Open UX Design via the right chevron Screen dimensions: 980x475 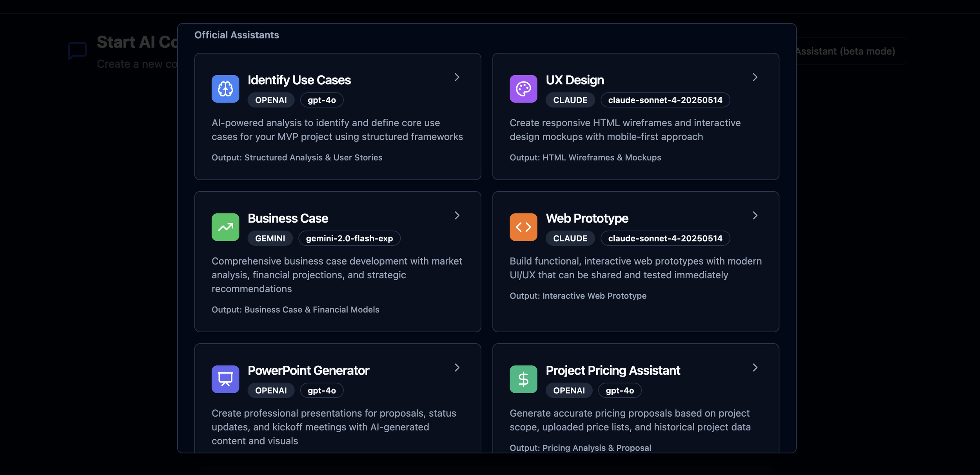pos(755,77)
